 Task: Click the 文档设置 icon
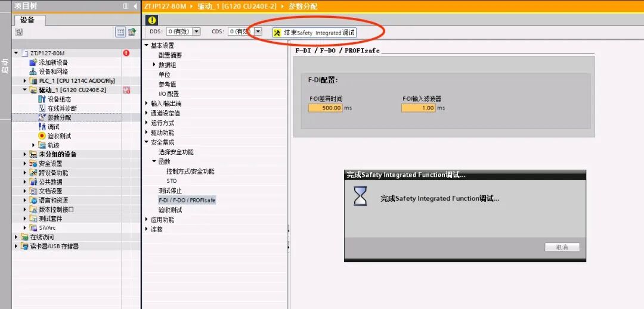click(33, 191)
